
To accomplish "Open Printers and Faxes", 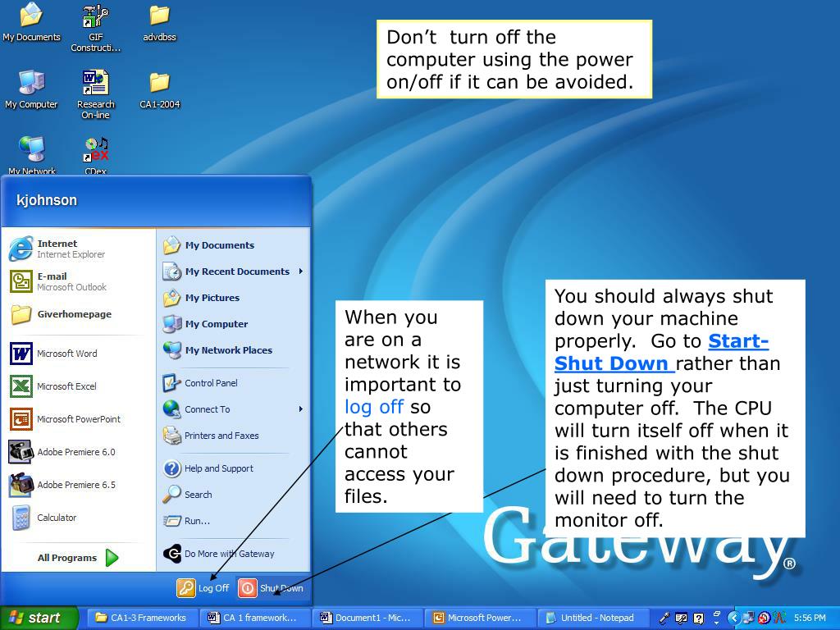I will click(211, 436).
